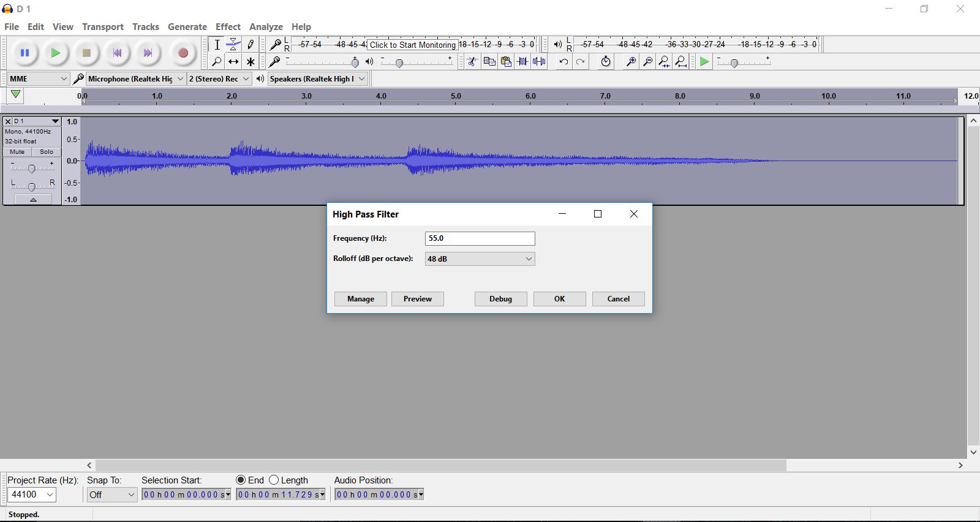This screenshot has height=522, width=980.
Task: Click the Sync-Lock tracks clock icon
Action: coord(606,61)
